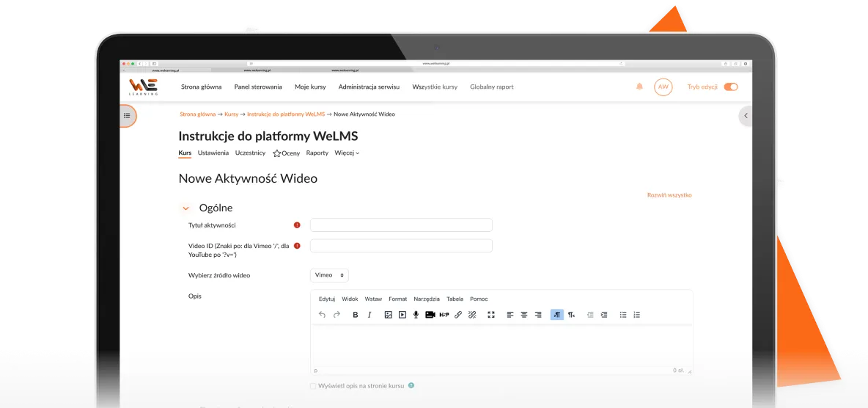This screenshot has width=868, height=408.
Task: Switch to the Oceny tab
Action: 286,153
